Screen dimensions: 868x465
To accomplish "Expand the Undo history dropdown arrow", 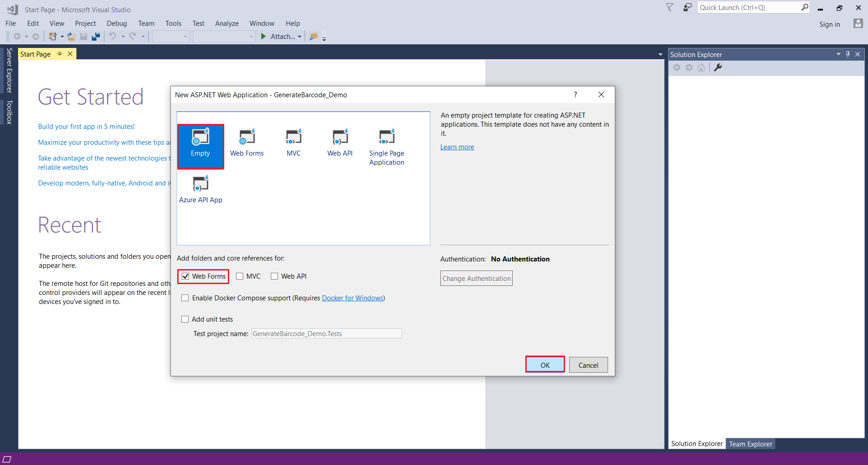I will tap(123, 37).
